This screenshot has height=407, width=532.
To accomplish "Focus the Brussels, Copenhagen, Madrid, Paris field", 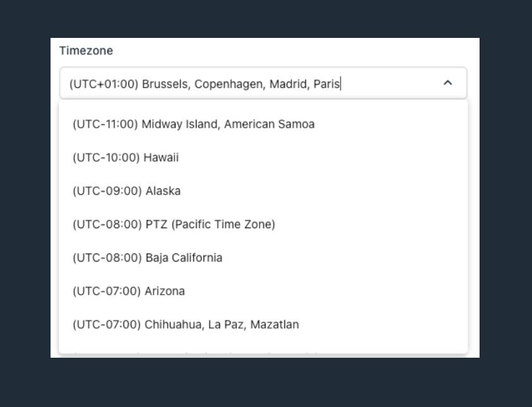I will [x=263, y=83].
